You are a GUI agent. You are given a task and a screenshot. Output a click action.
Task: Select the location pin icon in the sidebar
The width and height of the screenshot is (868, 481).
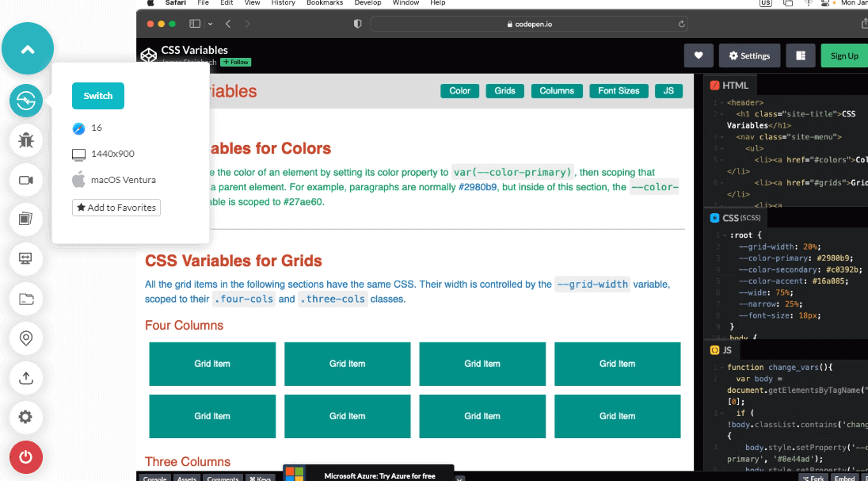click(x=26, y=338)
